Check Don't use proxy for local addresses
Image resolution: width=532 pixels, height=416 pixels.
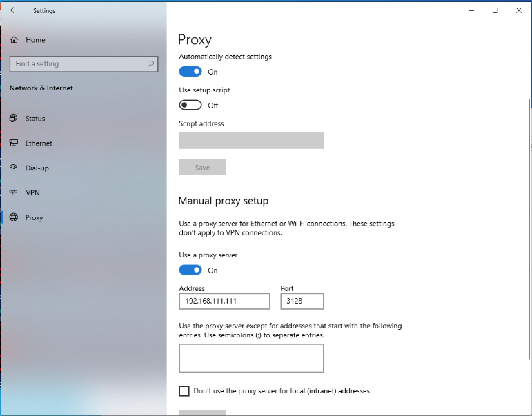pos(184,391)
